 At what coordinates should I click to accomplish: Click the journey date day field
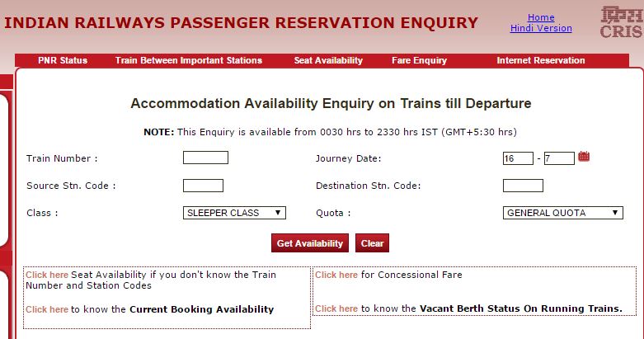click(x=518, y=158)
